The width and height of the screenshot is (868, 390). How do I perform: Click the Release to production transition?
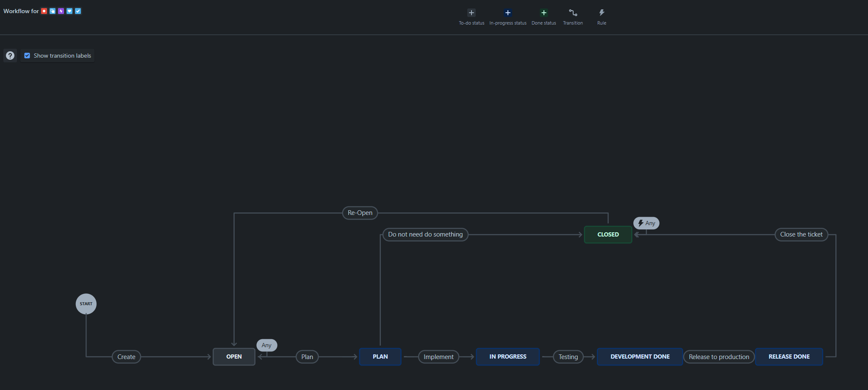click(x=718, y=357)
